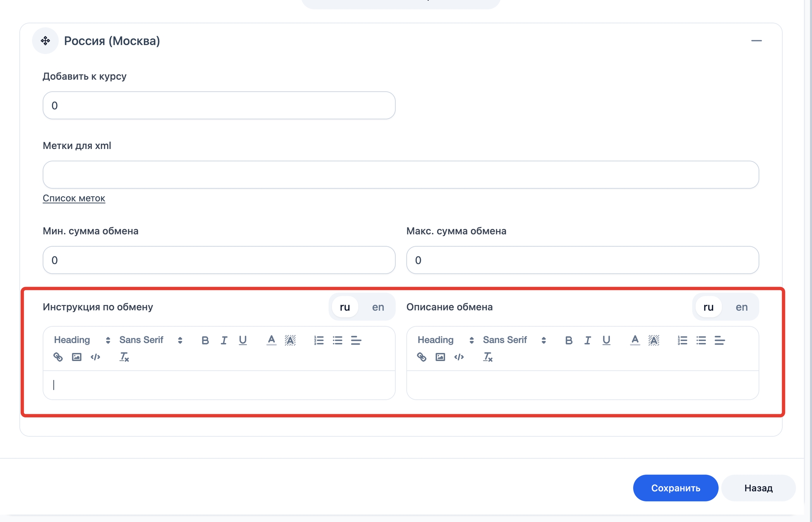Clear formatting in exchange description editor

coord(488,357)
